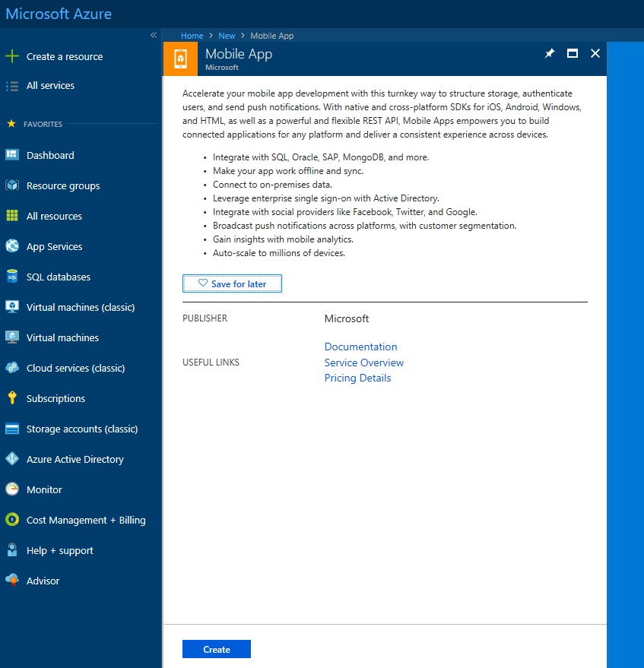Click the Monitor gauge icon
Viewport: 644px width, 668px height.
click(12, 489)
